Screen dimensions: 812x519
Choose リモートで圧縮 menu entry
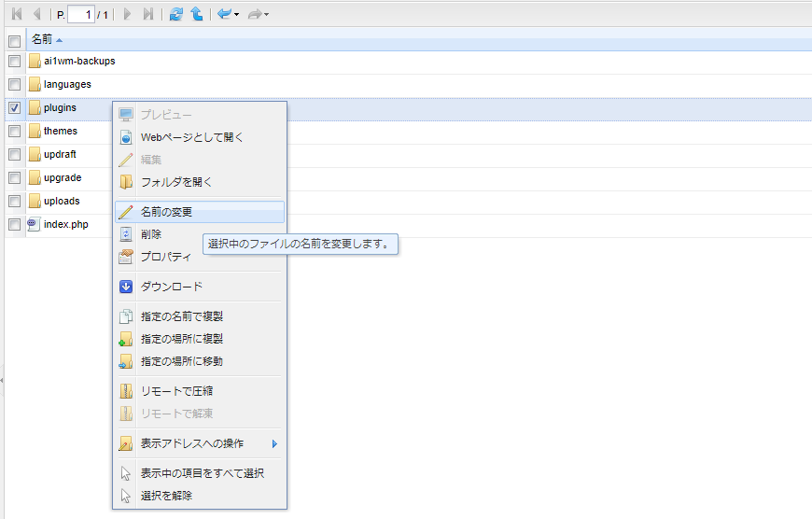tap(200, 391)
